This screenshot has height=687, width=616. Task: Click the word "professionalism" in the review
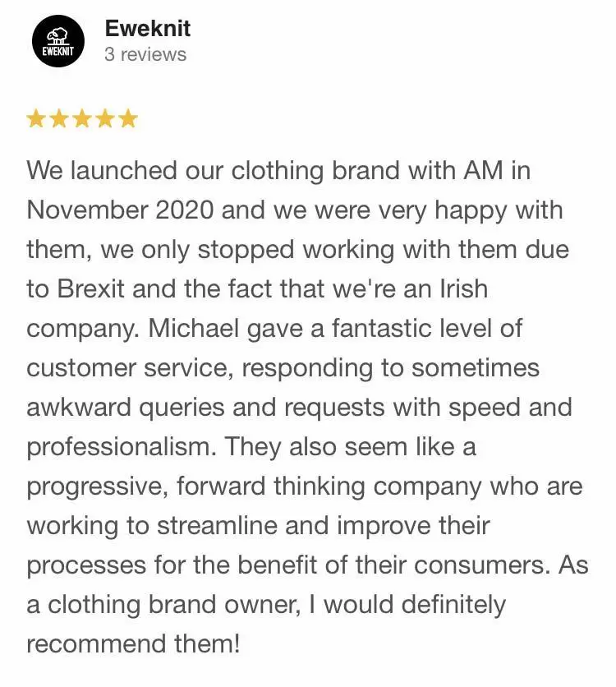[x=122, y=447]
